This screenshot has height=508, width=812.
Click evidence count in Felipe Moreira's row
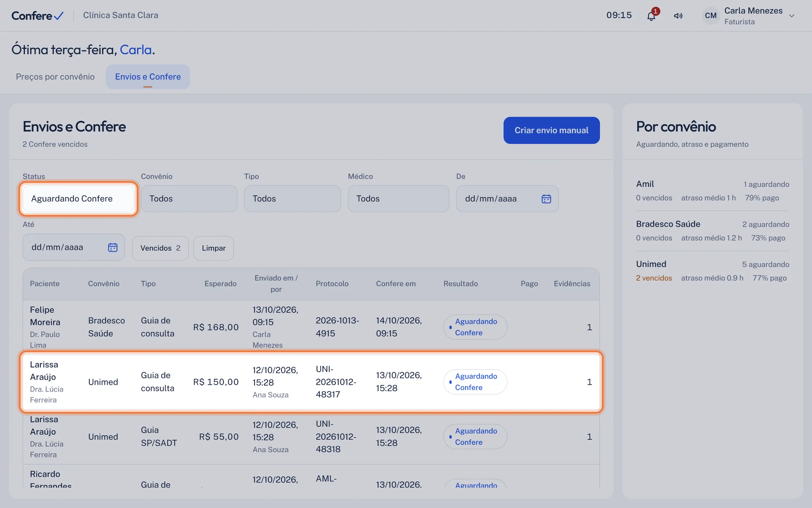[x=589, y=327]
